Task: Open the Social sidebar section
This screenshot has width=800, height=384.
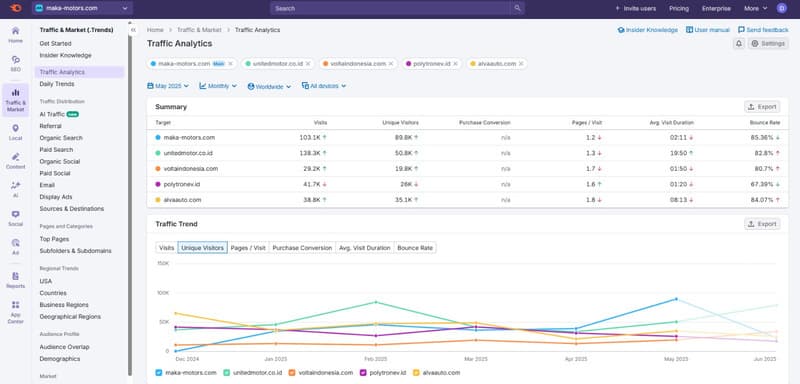Action: (x=15, y=218)
